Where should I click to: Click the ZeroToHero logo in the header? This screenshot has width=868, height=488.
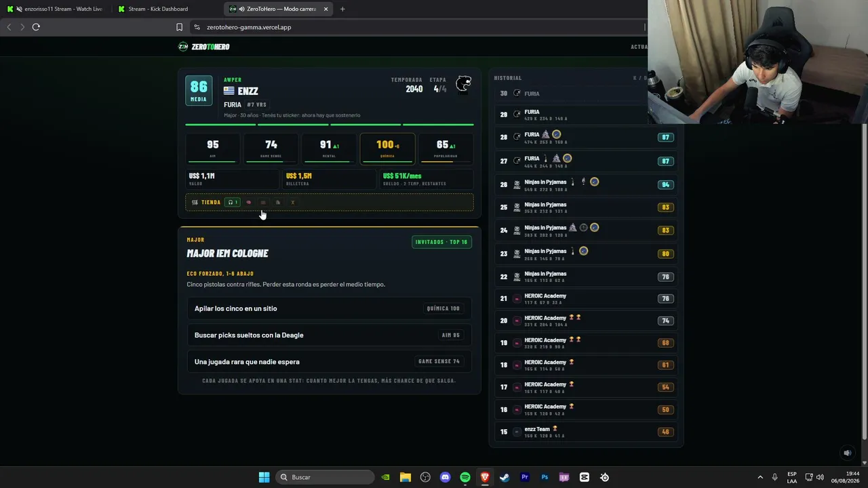pyautogui.click(x=203, y=47)
